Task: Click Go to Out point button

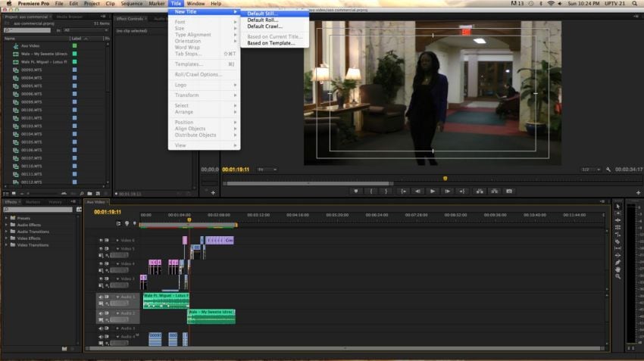Action: pyautogui.click(x=461, y=191)
